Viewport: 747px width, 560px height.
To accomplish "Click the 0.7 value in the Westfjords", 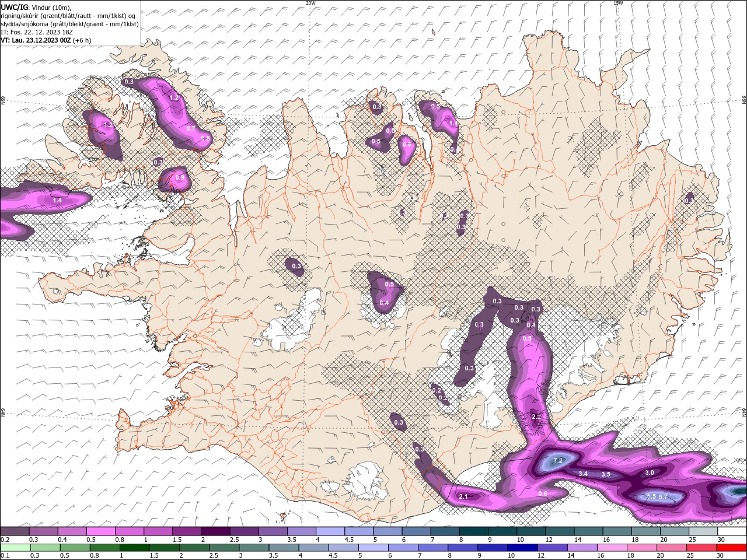I will [191, 128].
